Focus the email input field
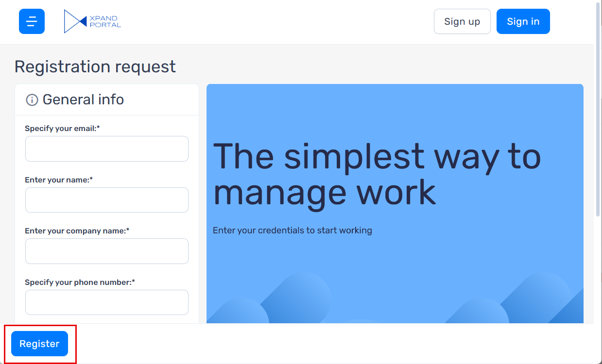602x364 pixels. coord(107,149)
